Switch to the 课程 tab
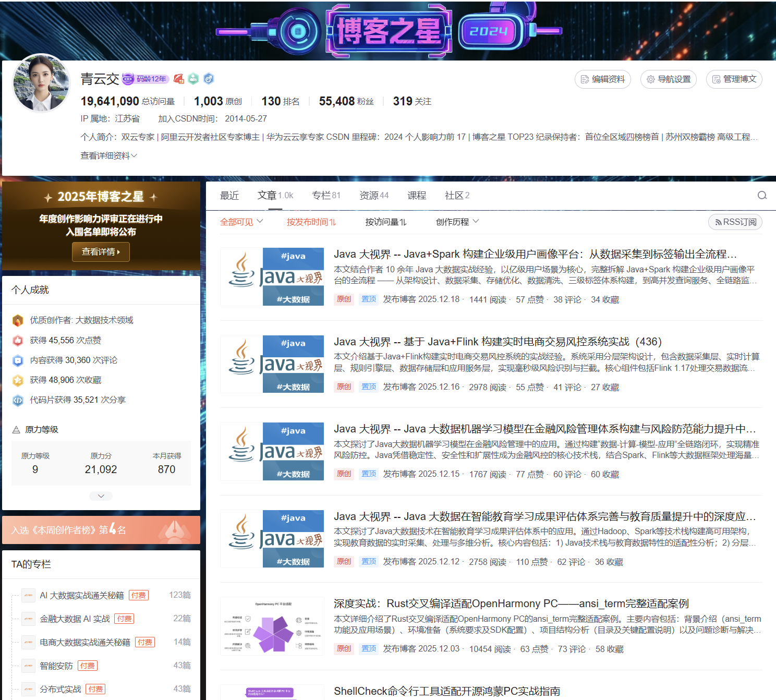The image size is (776, 700). (x=417, y=196)
